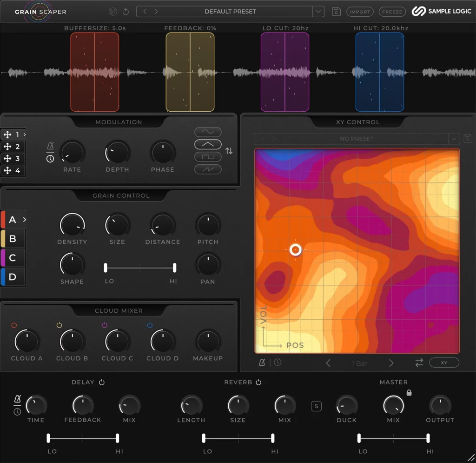This screenshot has height=463, width=476.
Task: Click the randomize dice icon
Action: pyautogui.click(x=112, y=12)
